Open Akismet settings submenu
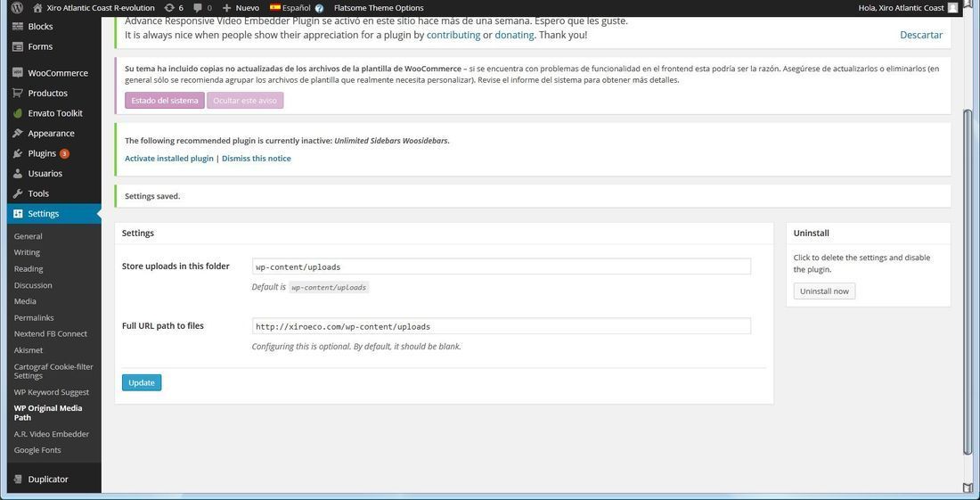 29,350
